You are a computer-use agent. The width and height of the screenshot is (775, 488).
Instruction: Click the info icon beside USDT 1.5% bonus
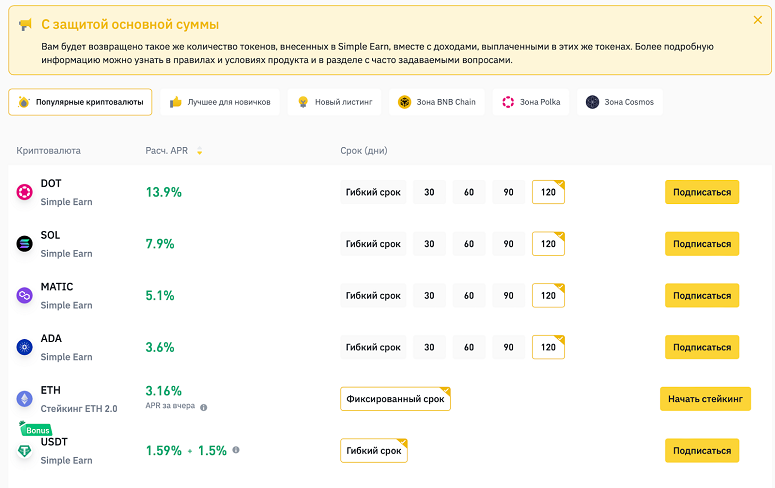(x=236, y=450)
